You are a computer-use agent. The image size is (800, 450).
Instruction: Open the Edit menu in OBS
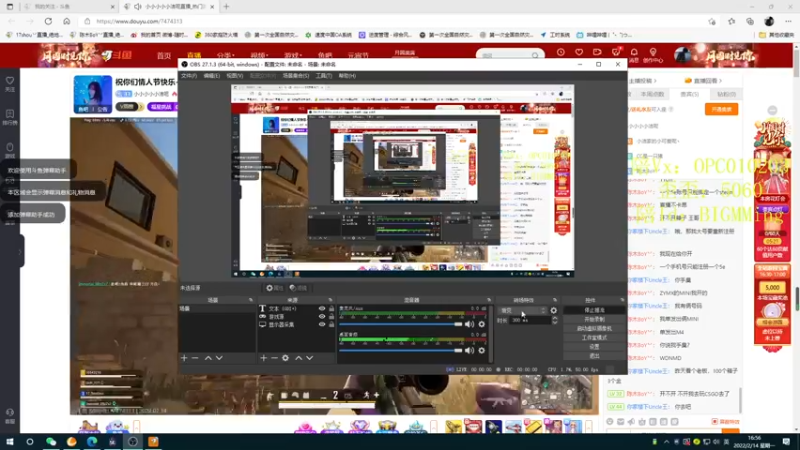pos(211,76)
